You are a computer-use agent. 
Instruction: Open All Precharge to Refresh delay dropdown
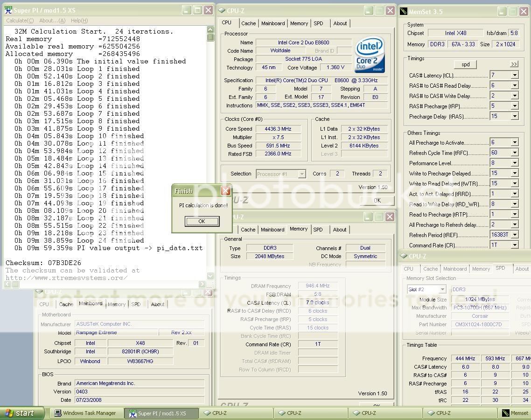click(514, 224)
